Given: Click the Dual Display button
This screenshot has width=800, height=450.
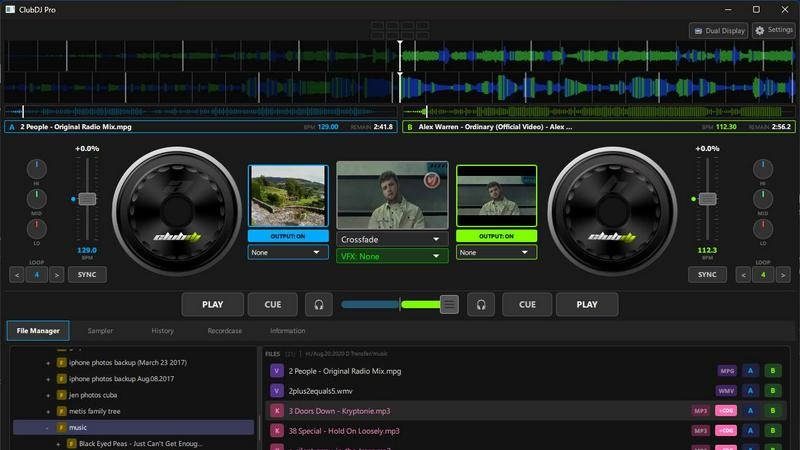Looking at the screenshot, I should tap(718, 31).
